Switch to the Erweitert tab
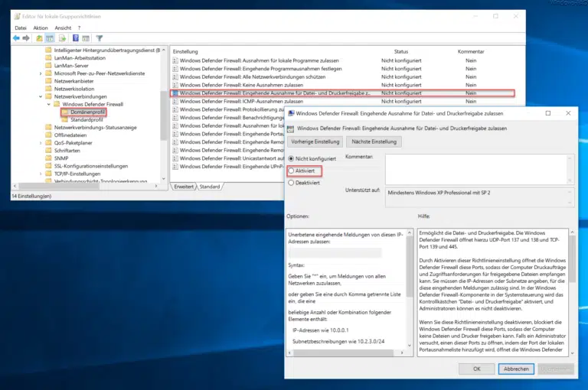Image resolution: width=588 pixels, height=390 pixels. click(184, 187)
